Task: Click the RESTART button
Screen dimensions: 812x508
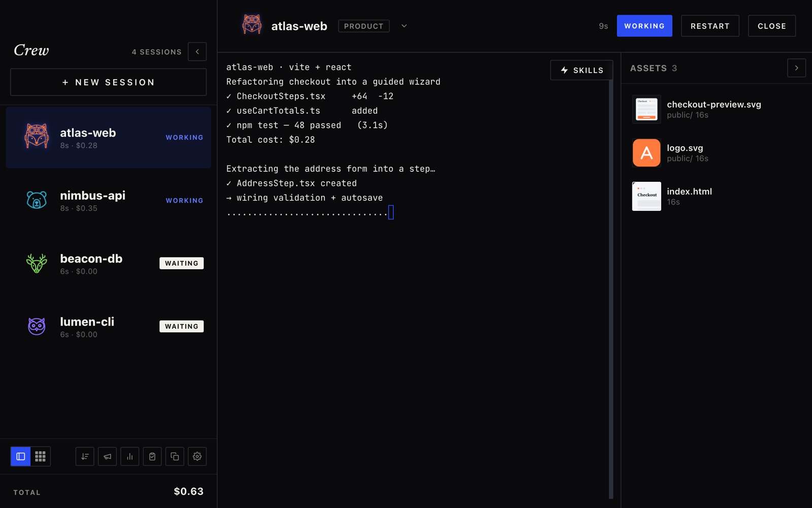Action: click(x=710, y=26)
